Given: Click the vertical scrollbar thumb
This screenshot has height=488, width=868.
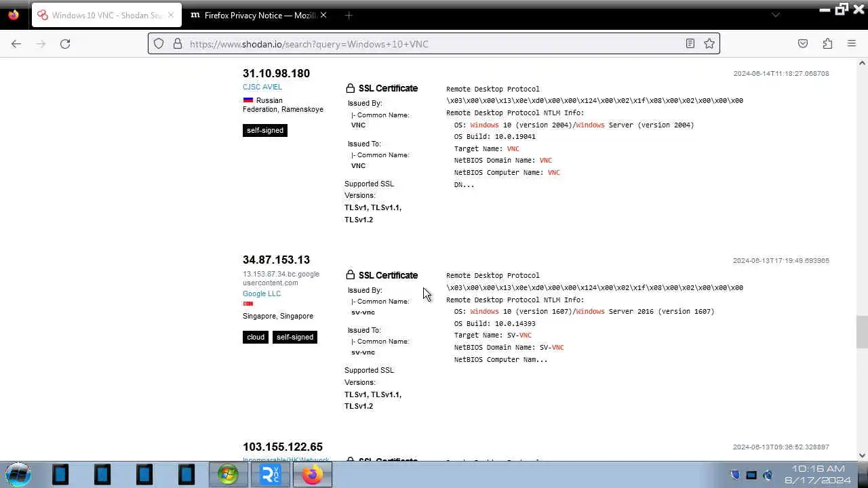Looking at the screenshot, I should point(862,331).
